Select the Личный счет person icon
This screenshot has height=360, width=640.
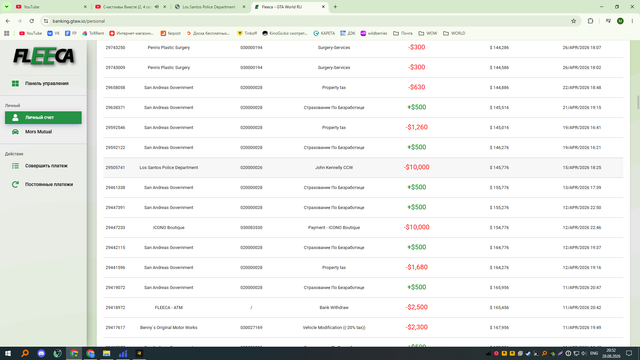pyautogui.click(x=15, y=118)
